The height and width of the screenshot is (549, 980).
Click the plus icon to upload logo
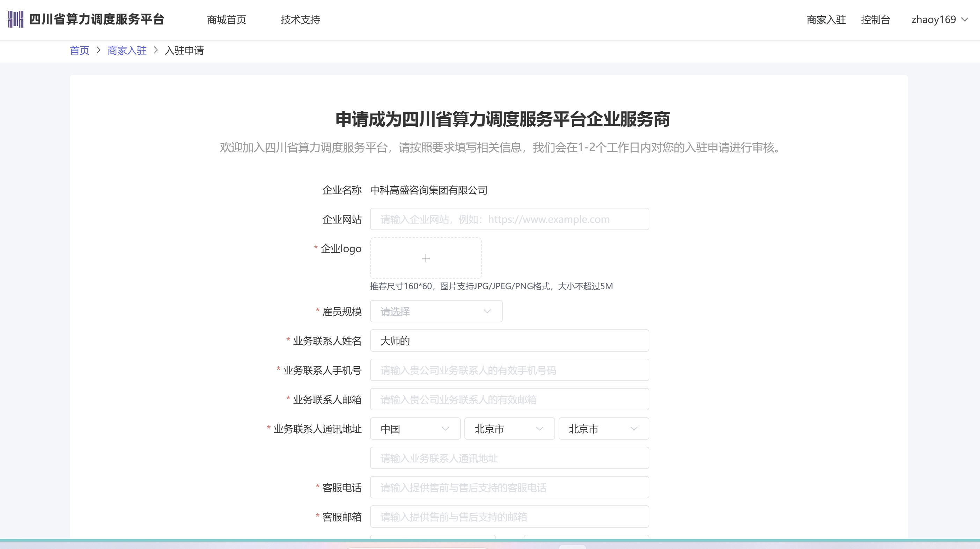coord(426,258)
